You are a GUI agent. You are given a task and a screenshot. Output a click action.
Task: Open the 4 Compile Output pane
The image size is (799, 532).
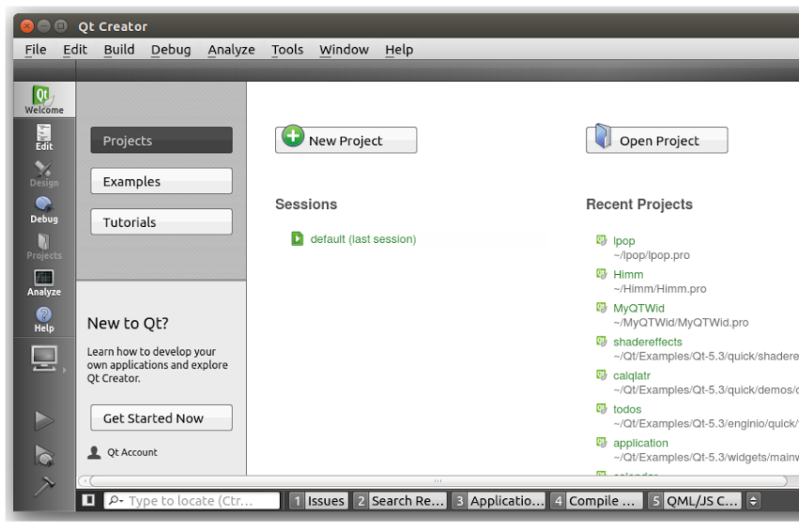pyautogui.click(x=597, y=501)
